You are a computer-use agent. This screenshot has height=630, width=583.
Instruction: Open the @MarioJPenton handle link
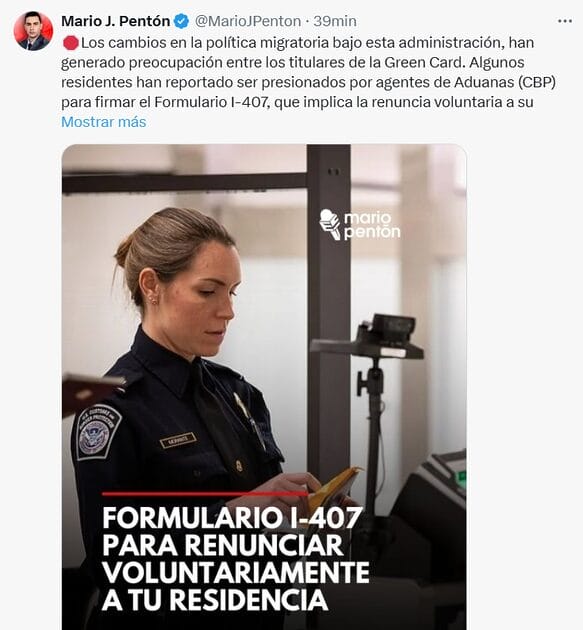click(248, 21)
